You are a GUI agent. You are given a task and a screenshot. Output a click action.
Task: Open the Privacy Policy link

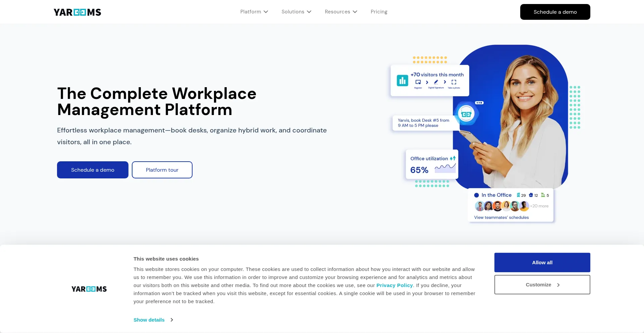coord(394,285)
